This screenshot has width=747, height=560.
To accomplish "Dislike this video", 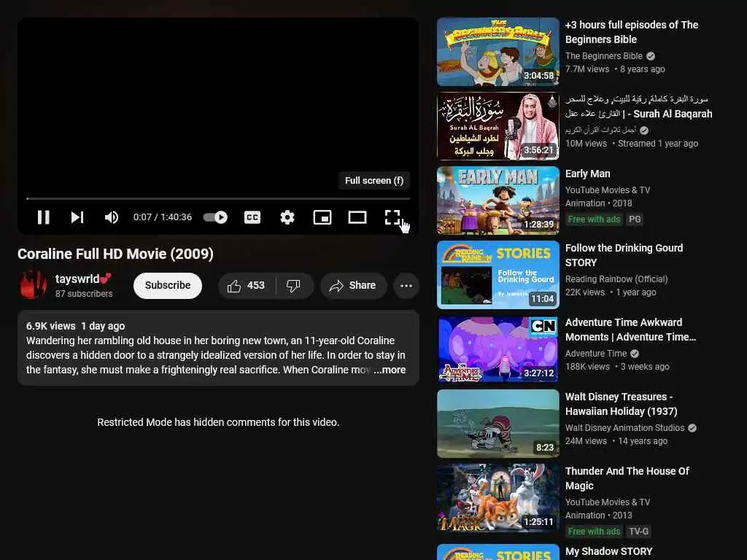I will point(294,286).
